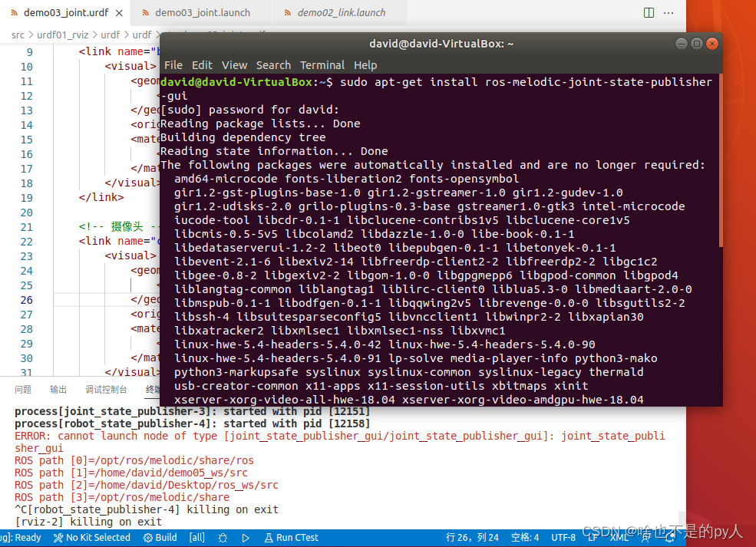Minimize the david@david-VirtualBox terminal window
The height and width of the screenshot is (547, 756).
(682, 44)
